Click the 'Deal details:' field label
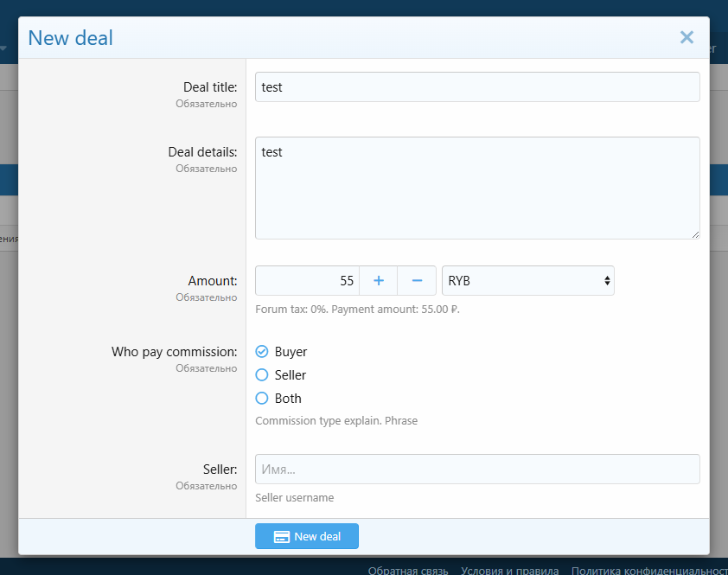728x575 pixels. [201, 152]
